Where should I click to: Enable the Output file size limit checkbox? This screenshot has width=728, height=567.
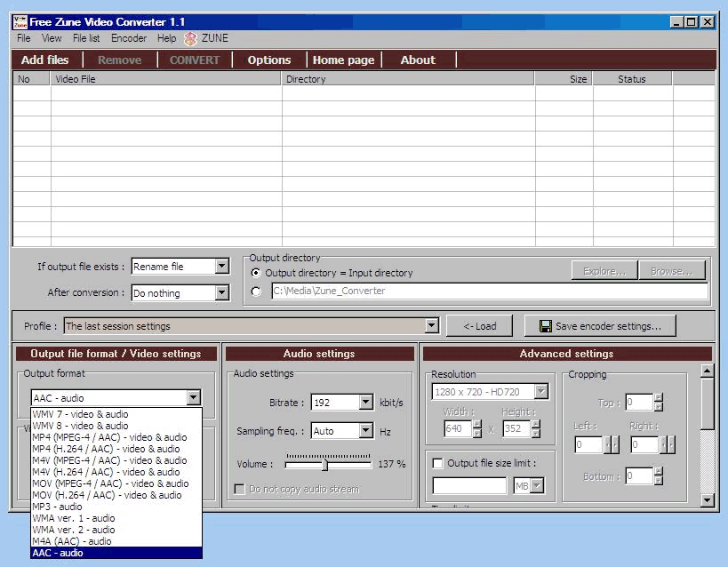[x=437, y=463]
